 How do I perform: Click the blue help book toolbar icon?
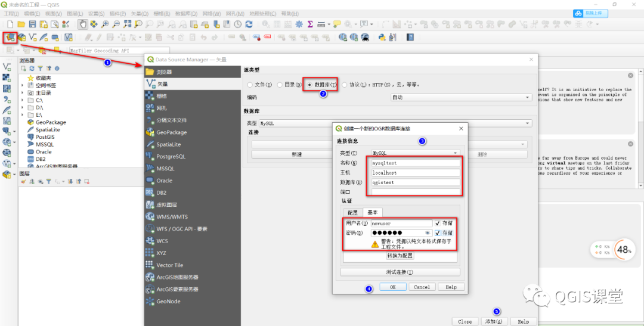tap(410, 38)
